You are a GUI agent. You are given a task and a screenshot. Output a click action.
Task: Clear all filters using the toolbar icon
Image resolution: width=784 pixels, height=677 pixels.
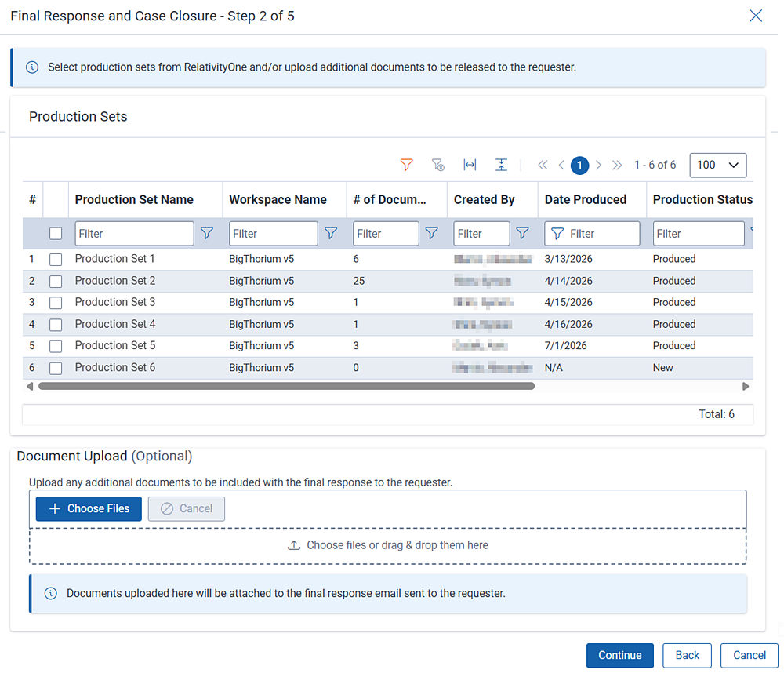coord(438,165)
